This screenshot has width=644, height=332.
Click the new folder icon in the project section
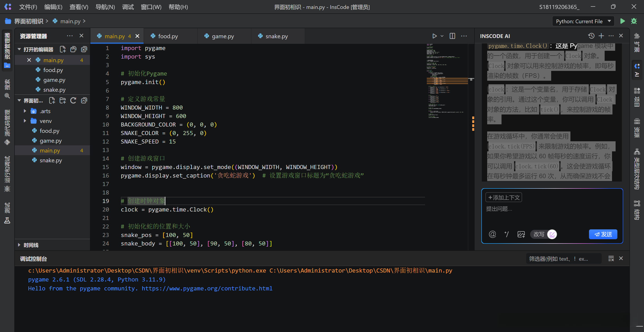click(x=62, y=100)
